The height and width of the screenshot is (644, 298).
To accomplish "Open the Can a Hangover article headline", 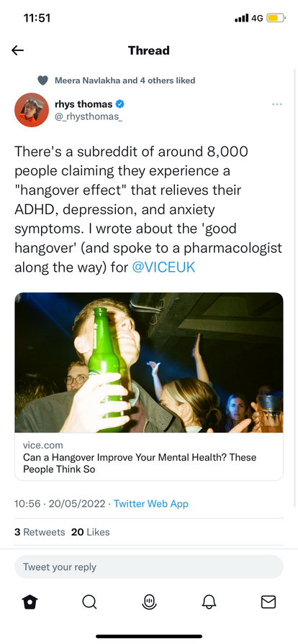I will 140,463.
